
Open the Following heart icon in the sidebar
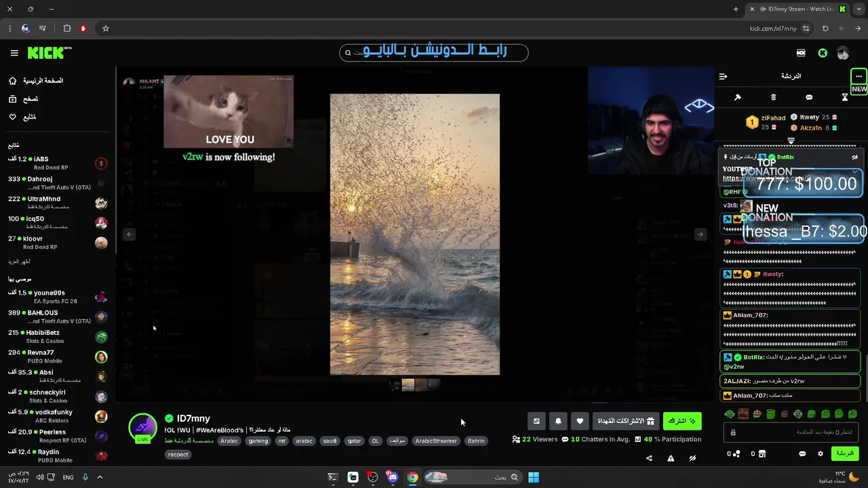click(x=12, y=117)
